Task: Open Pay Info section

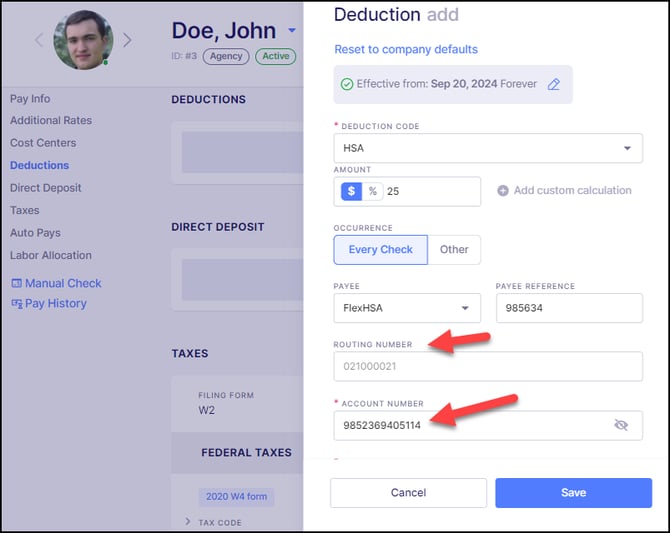Action: point(30,99)
